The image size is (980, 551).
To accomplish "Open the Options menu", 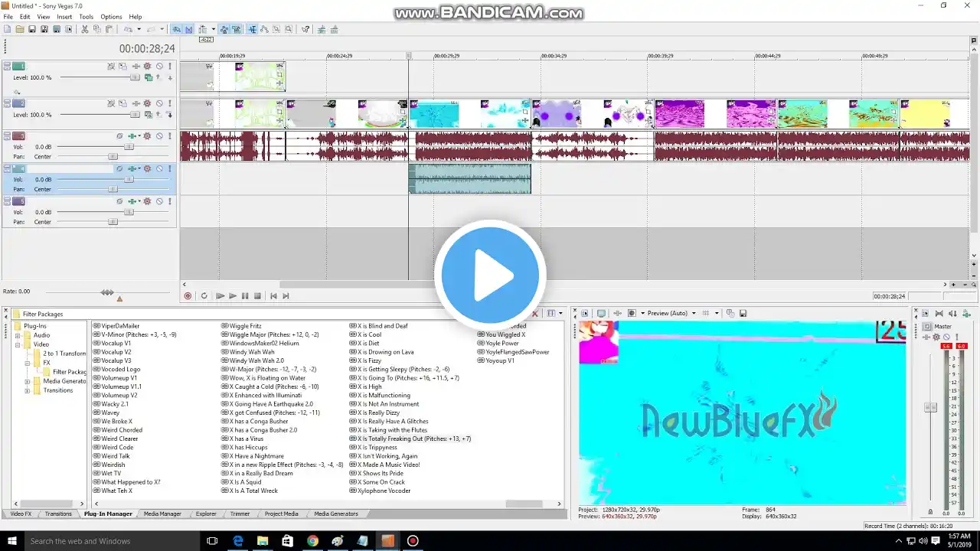I will (x=111, y=17).
